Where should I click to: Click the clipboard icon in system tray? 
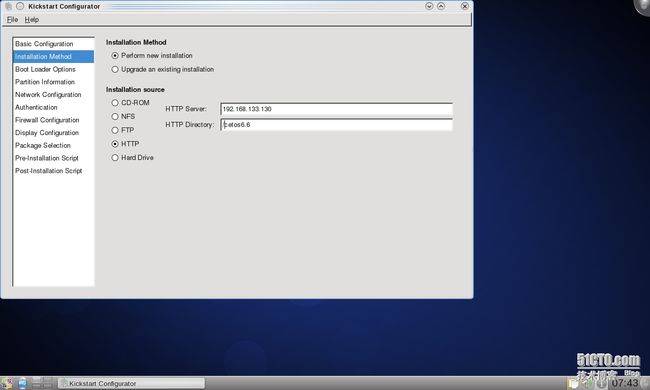point(574,384)
